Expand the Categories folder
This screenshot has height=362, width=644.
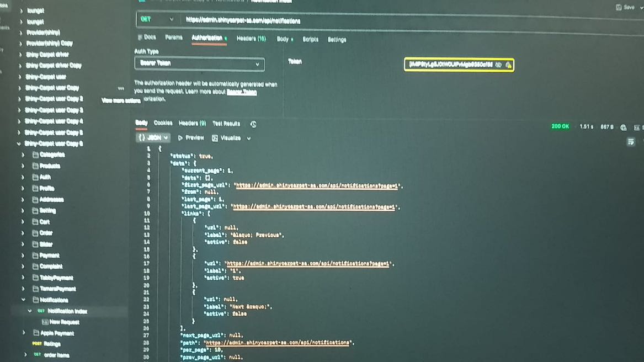coord(23,155)
